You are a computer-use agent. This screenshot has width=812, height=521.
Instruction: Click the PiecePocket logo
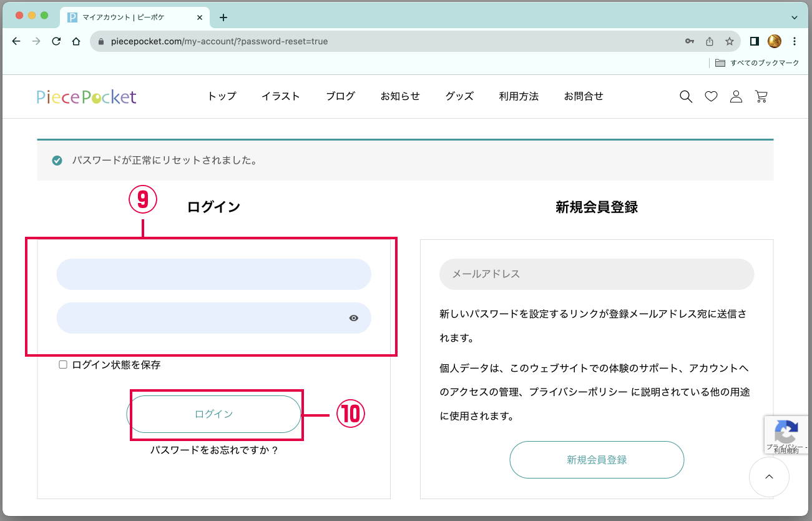[86, 97]
